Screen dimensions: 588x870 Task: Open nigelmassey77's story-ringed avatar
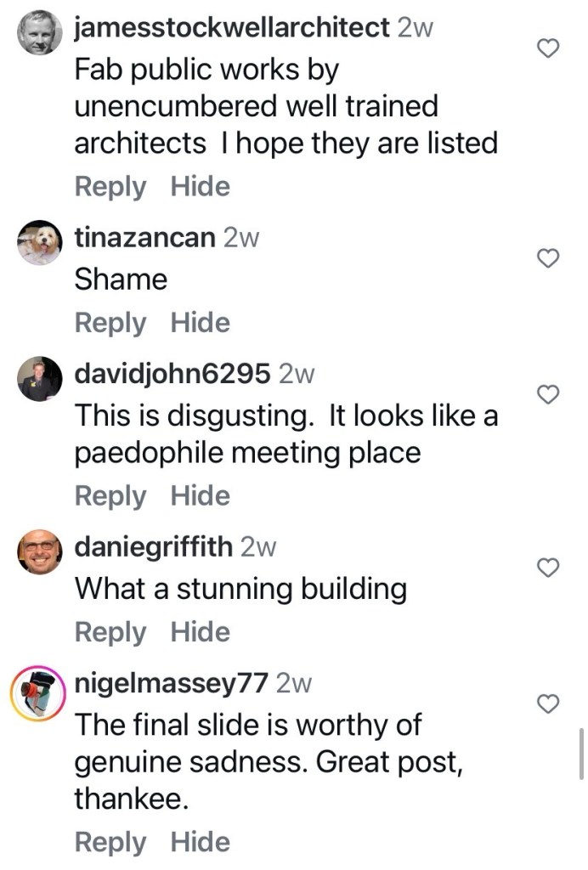pos(39,689)
